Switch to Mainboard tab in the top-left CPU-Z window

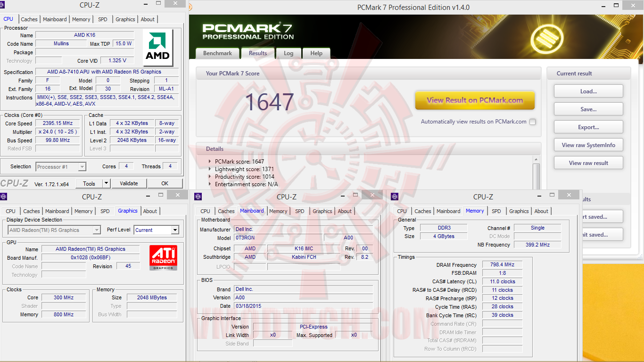55,19
